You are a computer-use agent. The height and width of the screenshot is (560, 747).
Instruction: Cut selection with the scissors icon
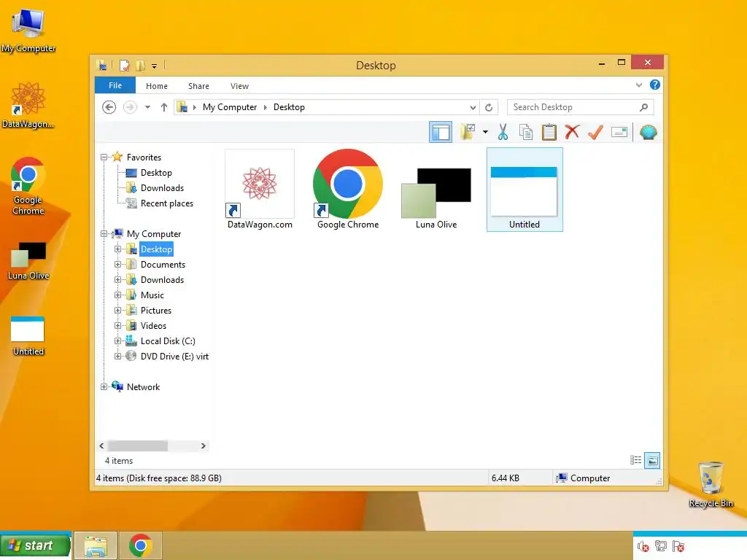pos(503,132)
